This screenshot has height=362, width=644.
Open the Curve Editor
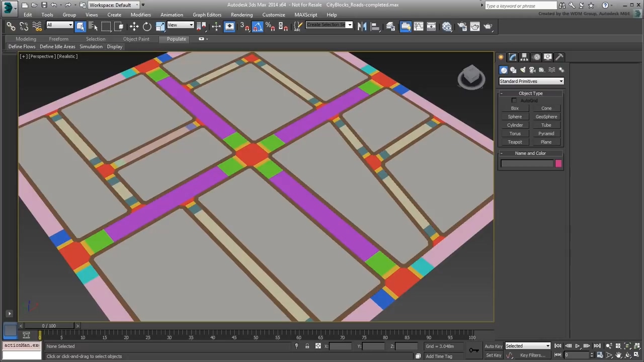(x=419, y=27)
